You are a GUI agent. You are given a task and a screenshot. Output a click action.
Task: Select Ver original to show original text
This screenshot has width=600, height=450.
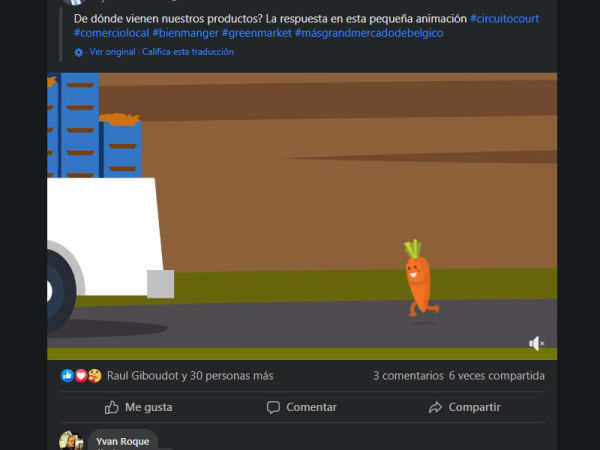(x=112, y=52)
